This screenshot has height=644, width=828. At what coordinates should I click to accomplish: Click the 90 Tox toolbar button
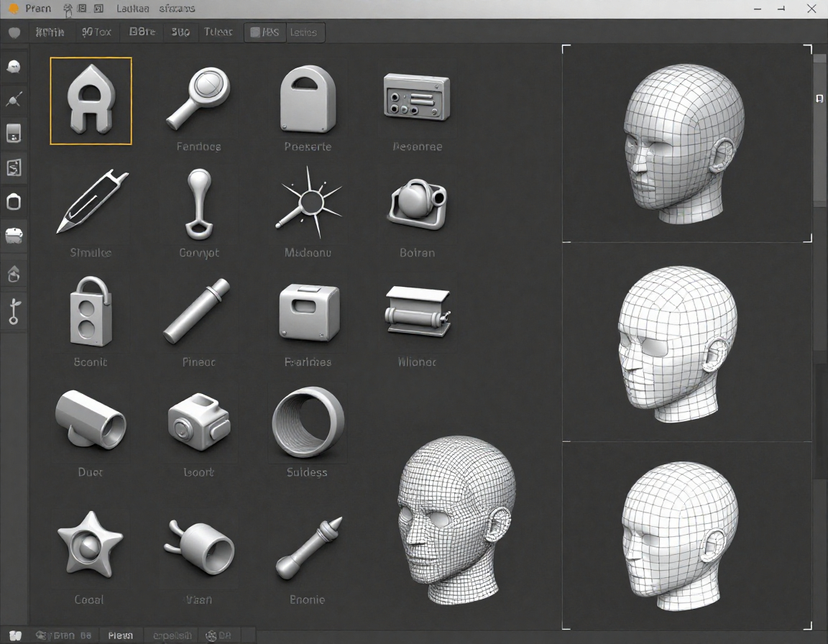(96, 32)
